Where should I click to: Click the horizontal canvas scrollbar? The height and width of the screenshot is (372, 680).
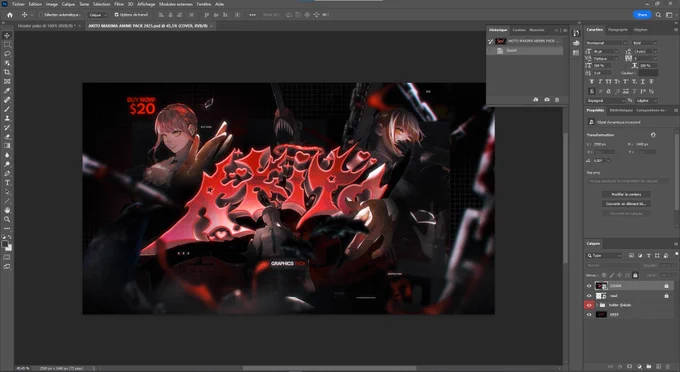(330, 368)
